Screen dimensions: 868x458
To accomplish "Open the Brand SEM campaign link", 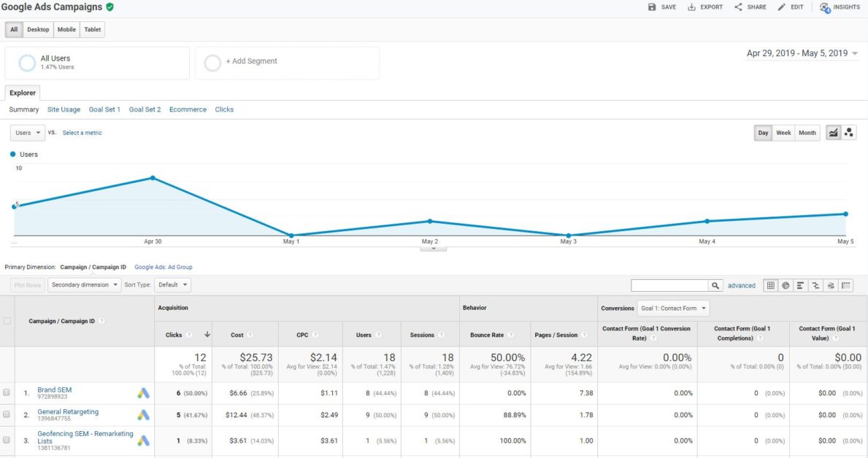I will [54, 390].
